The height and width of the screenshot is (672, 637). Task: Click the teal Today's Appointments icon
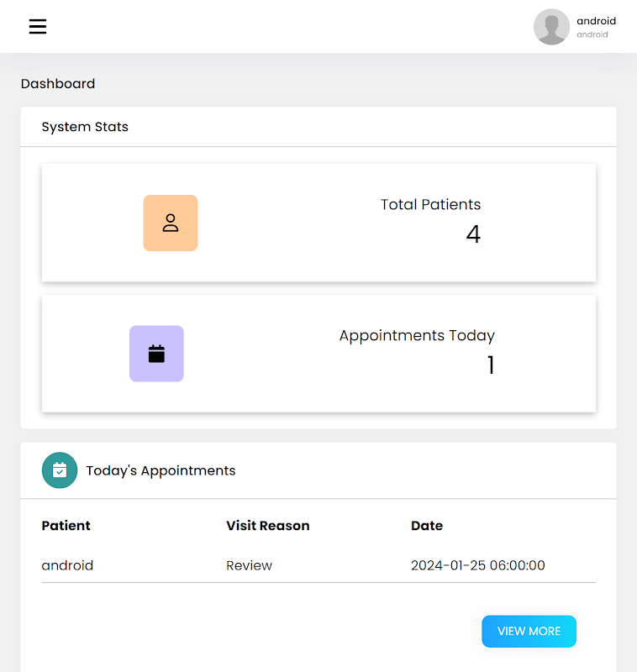60,470
